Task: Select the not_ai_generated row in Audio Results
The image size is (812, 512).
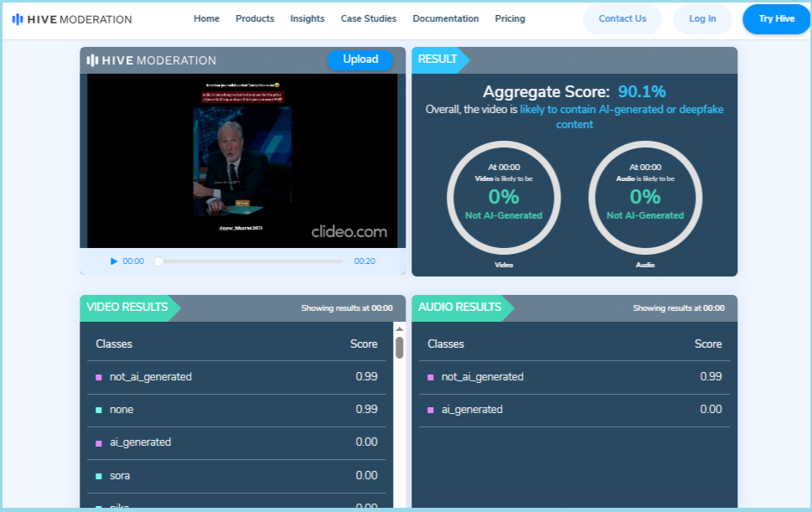Action: tap(574, 377)
